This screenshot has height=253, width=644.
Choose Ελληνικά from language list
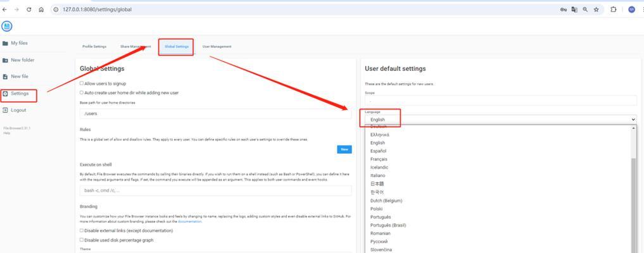[x=498, y=135]
